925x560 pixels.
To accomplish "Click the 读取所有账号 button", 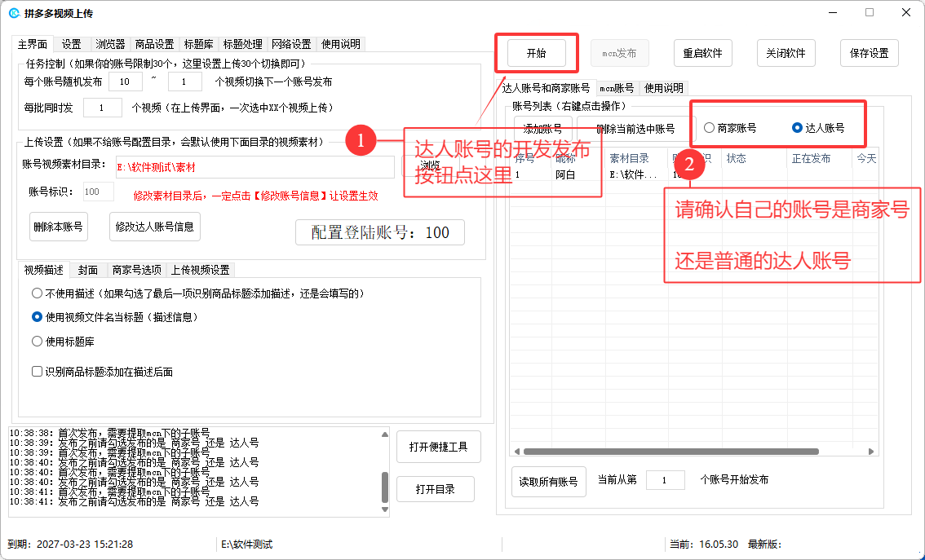I will pos(549,482).
